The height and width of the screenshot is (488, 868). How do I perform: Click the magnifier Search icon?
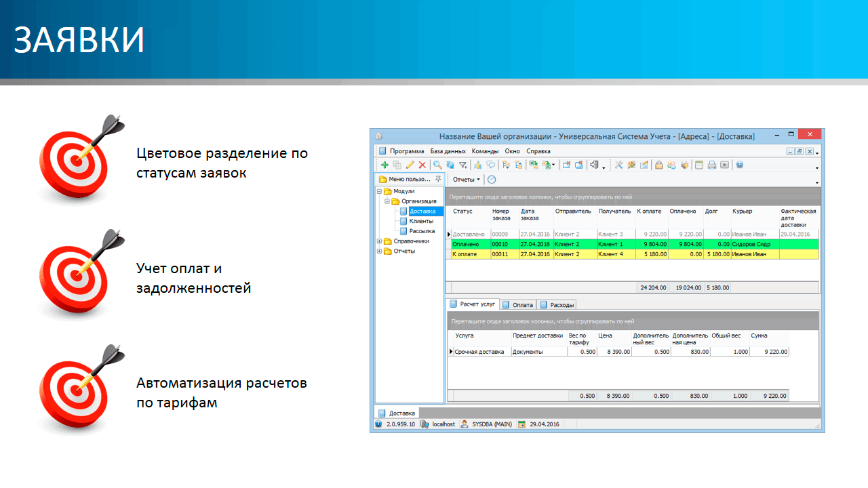[x=437, y=165]
